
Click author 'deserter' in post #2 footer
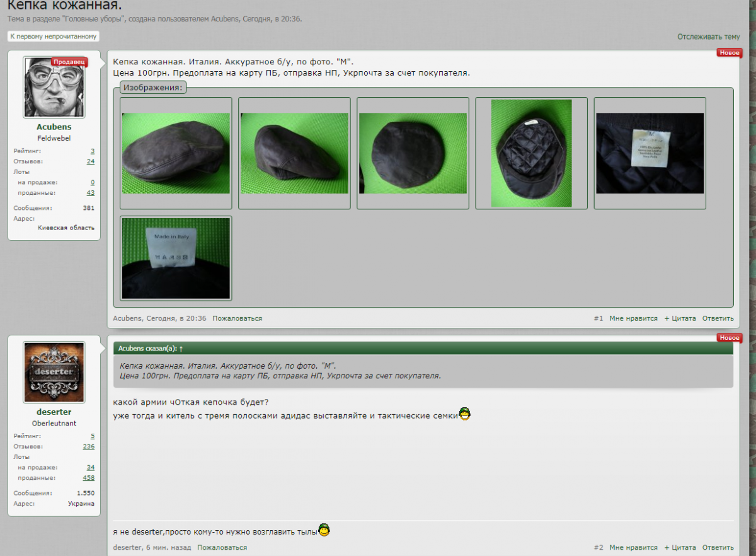point(127,548)
